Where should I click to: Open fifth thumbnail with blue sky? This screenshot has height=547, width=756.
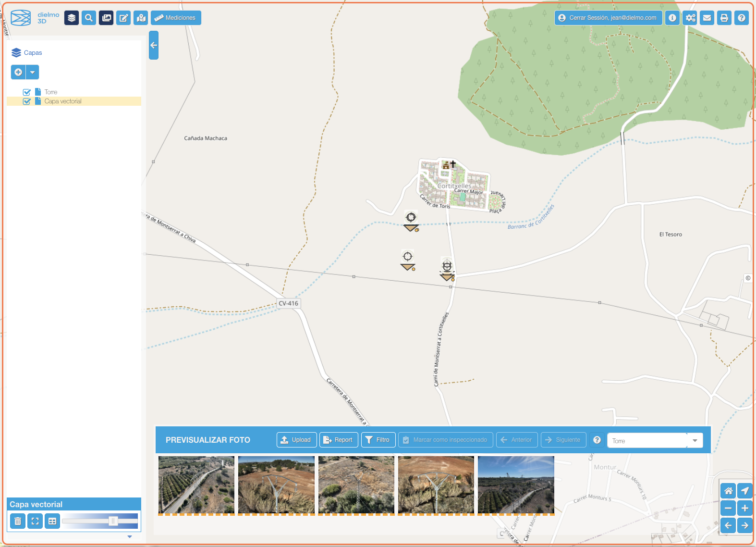516,485
